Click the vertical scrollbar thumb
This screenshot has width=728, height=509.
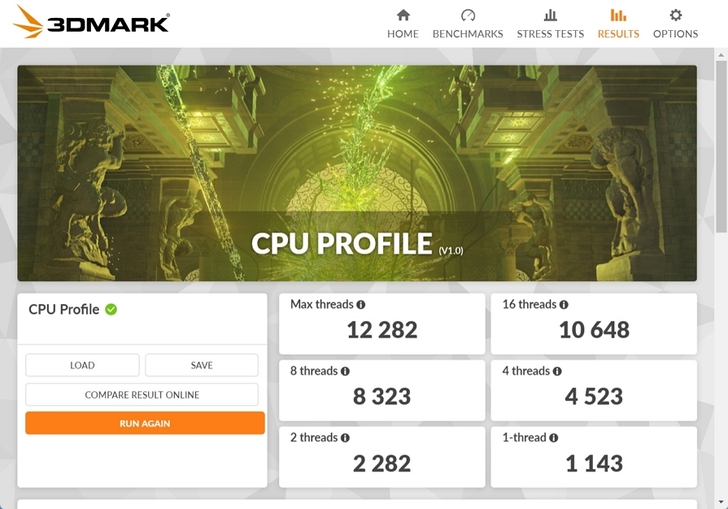tap(721, 146)
